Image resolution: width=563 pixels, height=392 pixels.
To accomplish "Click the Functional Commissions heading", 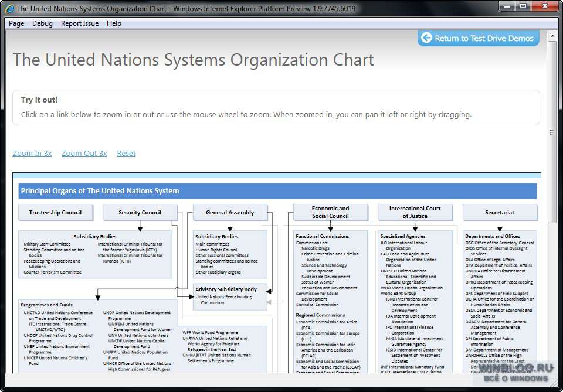I will tap(323, 236).
